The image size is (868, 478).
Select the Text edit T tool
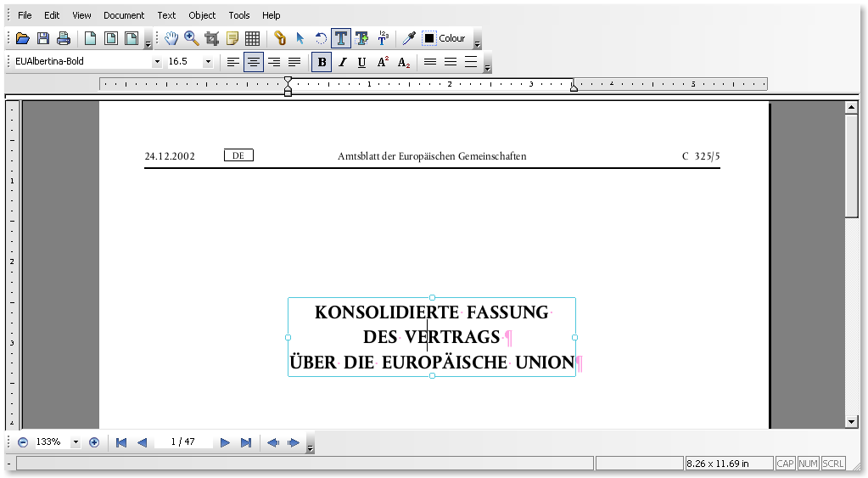click(341, 38)
